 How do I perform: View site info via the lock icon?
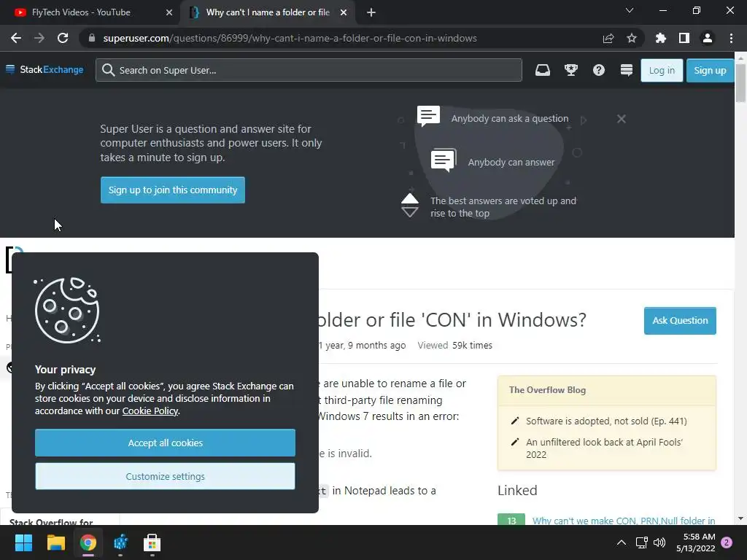pos(92,38)
